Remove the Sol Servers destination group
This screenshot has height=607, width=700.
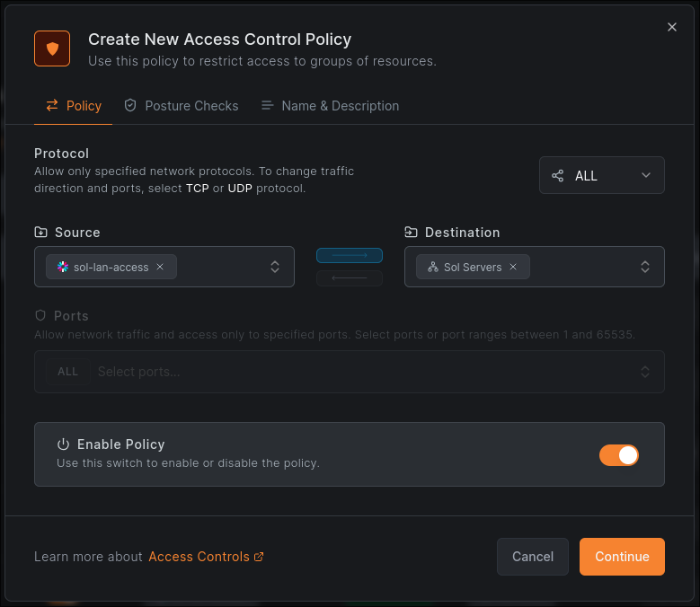pos(513,267)
